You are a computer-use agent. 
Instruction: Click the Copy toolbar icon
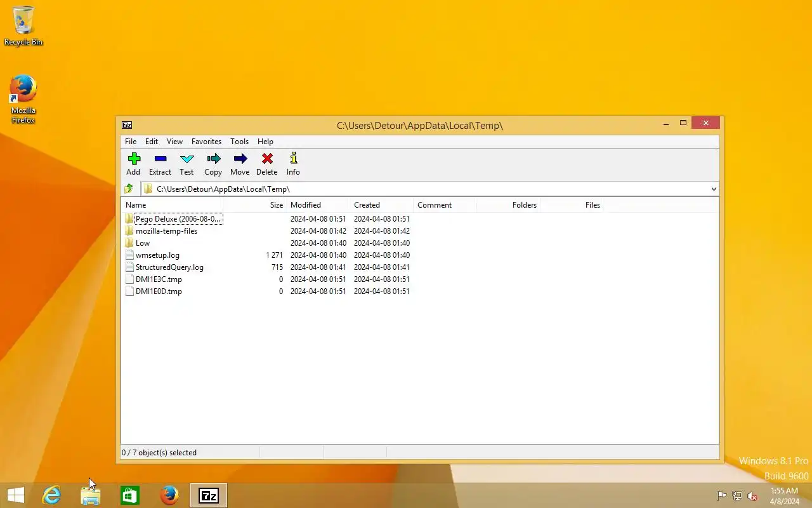pos(213,159)
